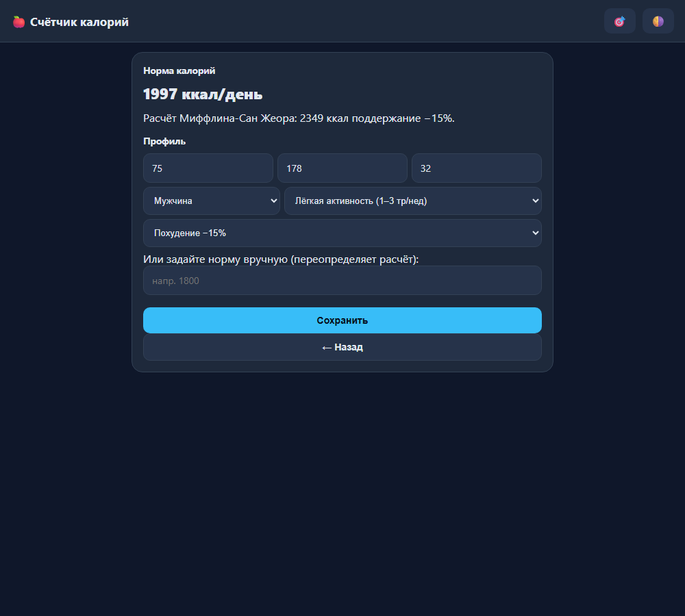Click the target goal icon in header
685x616 pixels.
tap(619, 21)
